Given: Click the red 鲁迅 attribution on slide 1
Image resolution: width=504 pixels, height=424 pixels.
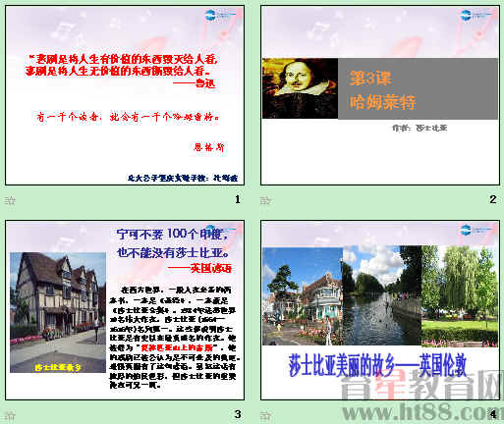Looking at the screenshot, I should coord(205,83).
